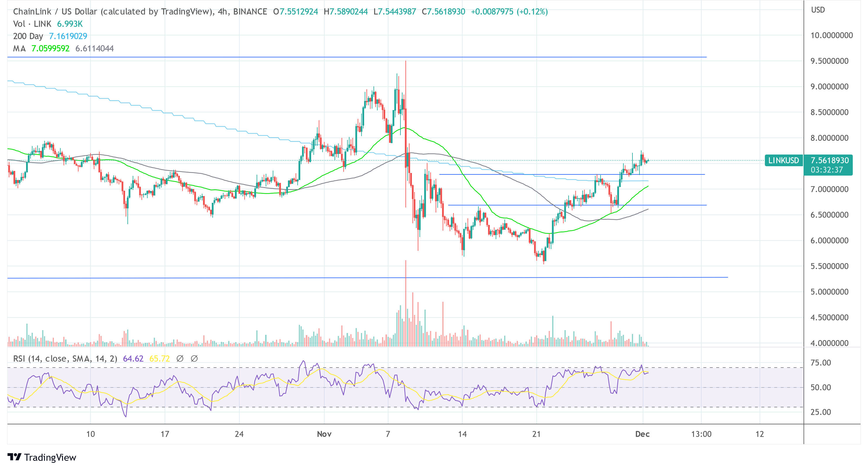Click the 9.5000000 price axis label
Viewport: 868px width, 470px height.
click(x=829, y=61)
